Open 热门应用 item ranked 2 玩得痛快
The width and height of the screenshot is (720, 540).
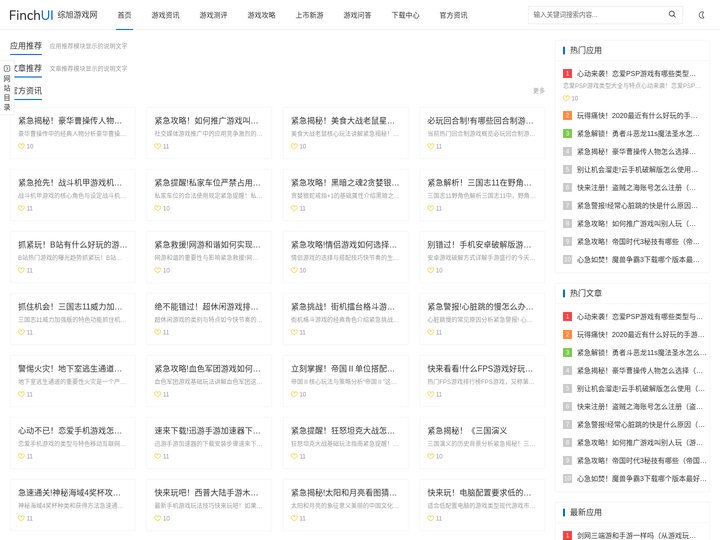[637, 116]
